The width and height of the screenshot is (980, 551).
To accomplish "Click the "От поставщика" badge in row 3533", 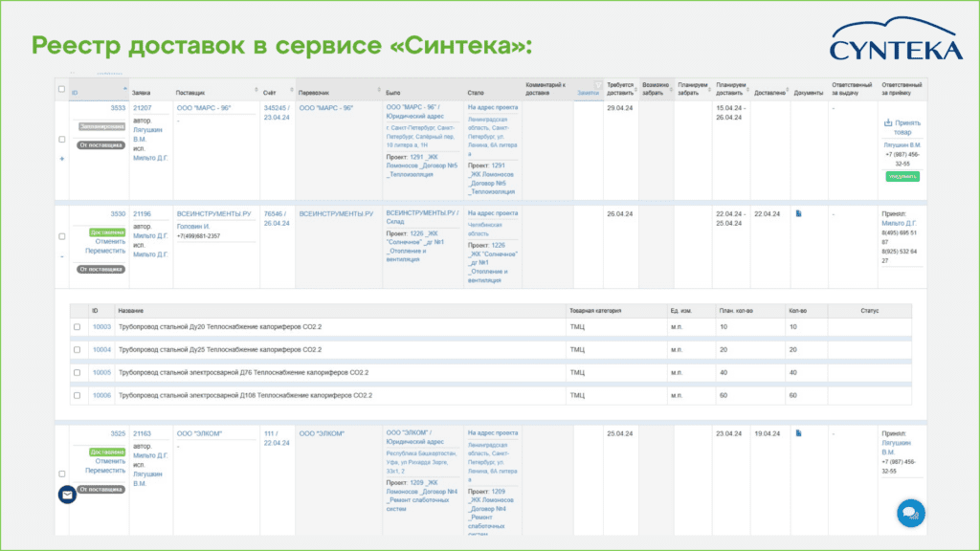I will click(x=100, y=145).
